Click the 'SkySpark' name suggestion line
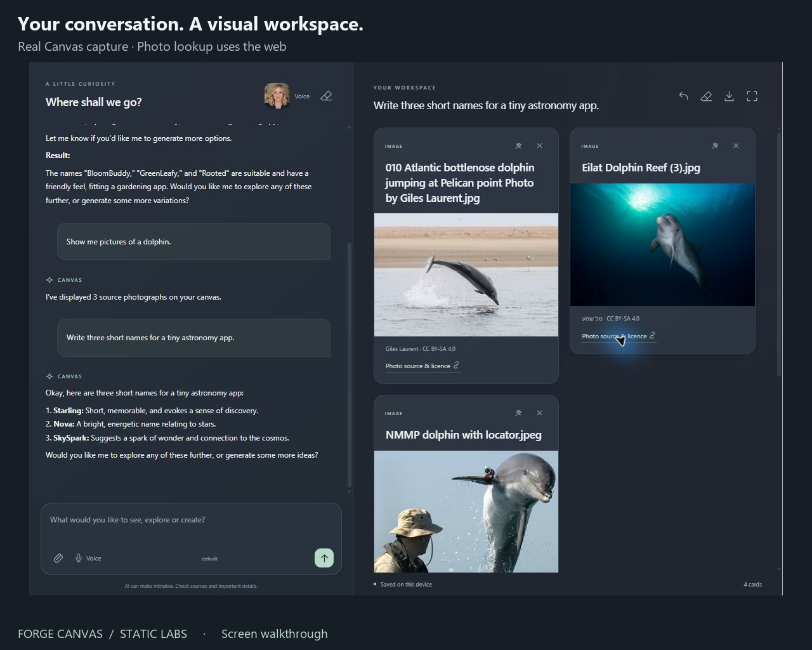Screen dimensions: 812x650 (167, 438)
